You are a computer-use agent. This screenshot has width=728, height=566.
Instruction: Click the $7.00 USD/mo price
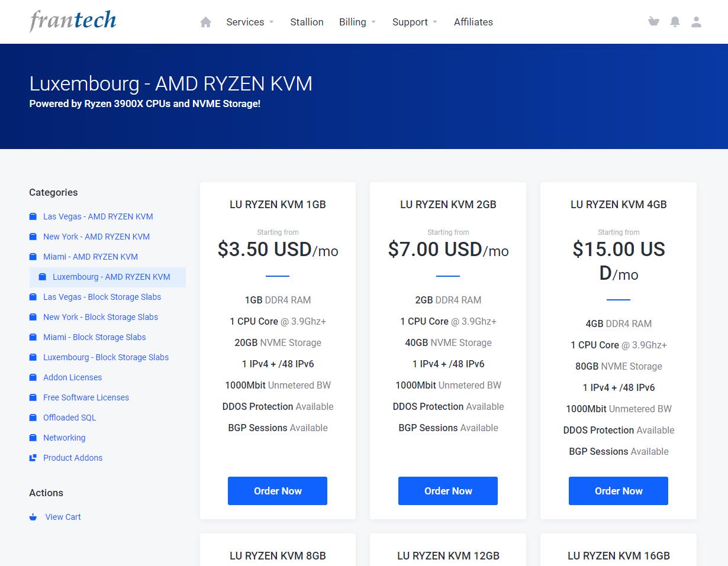pos(448,250)
